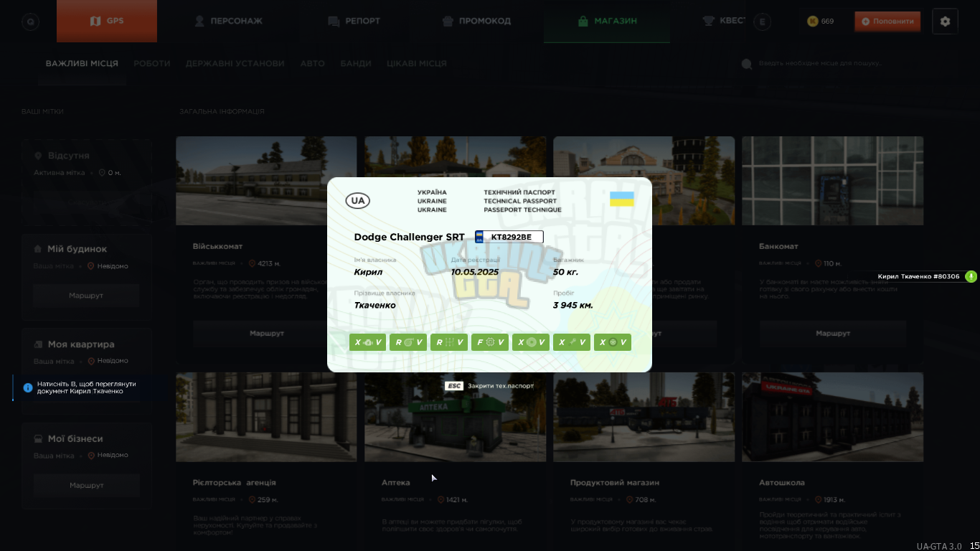Click the house icon beside Мій будинок

point(38,249)
